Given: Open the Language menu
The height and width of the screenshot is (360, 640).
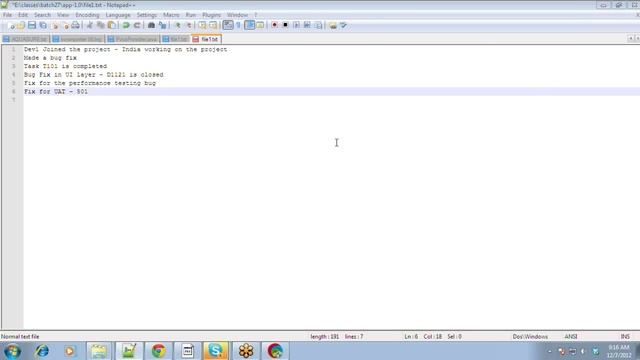Looking at the screenshot, I should pos(118,15).
